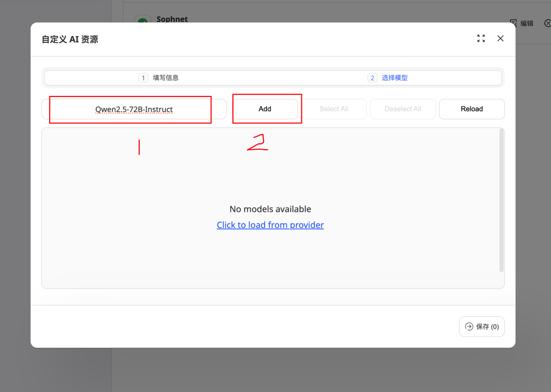The width and height of the screenshot is (551, 392).
Task: Add the typed model name
Action: tap(265, 109)
